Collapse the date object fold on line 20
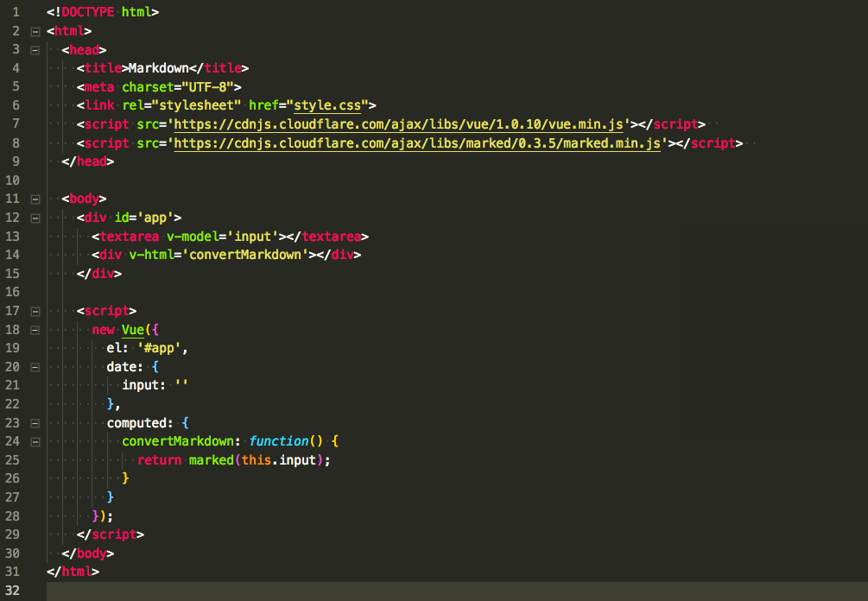 (35, 368)
